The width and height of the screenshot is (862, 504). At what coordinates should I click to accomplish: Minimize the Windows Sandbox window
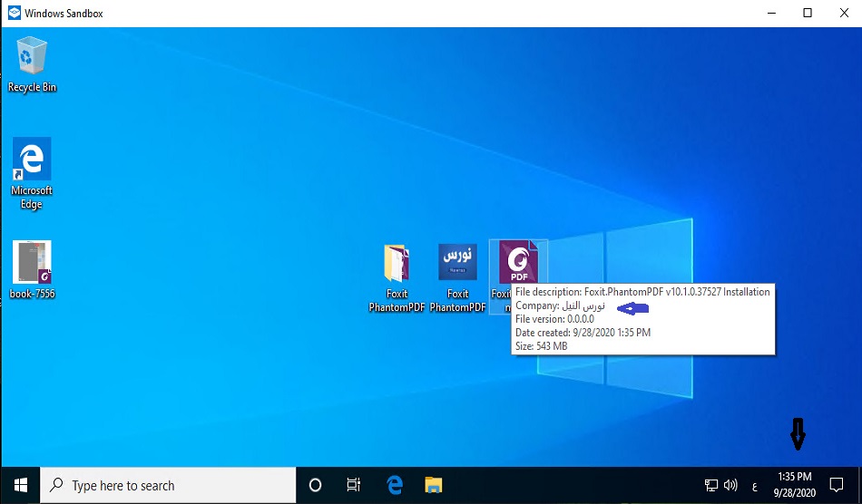770,13
